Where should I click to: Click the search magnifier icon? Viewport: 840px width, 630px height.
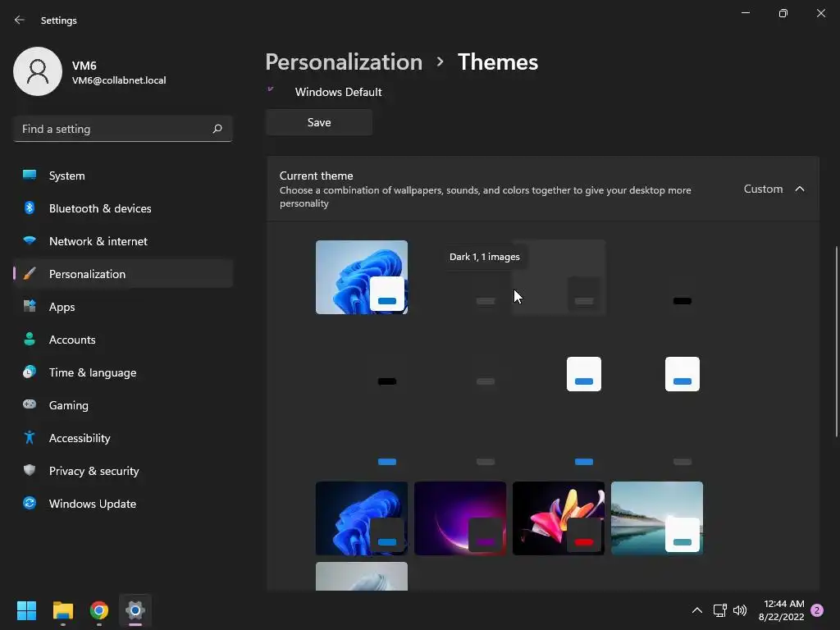[217, 129]
